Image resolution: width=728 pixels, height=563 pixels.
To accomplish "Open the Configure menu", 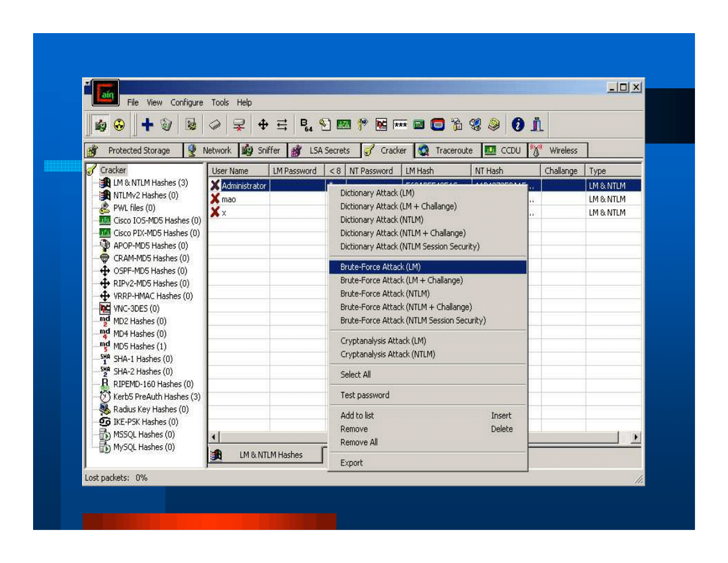I will tap(186, 102).
